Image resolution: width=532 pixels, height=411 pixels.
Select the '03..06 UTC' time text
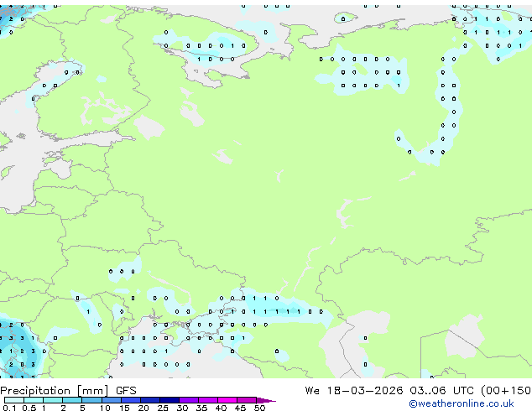[x=441, y=391]
